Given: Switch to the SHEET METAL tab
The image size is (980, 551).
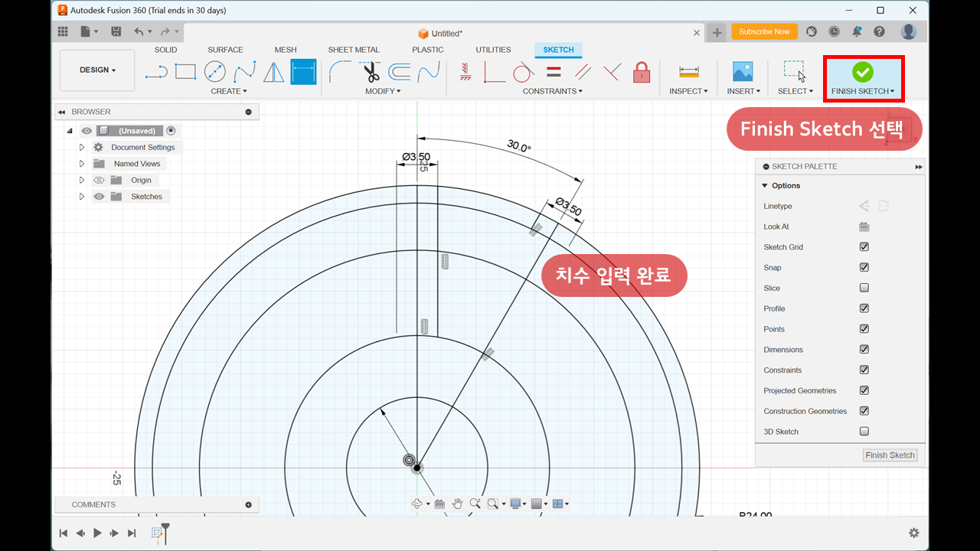Looking at the screenshot, I should coord(354,50).
